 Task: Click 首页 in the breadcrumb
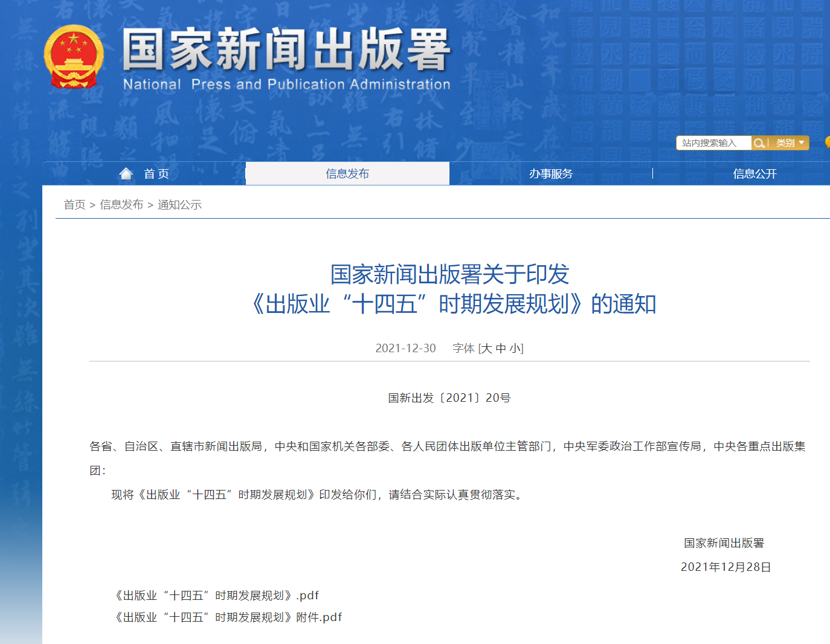(x=74, y=205)
